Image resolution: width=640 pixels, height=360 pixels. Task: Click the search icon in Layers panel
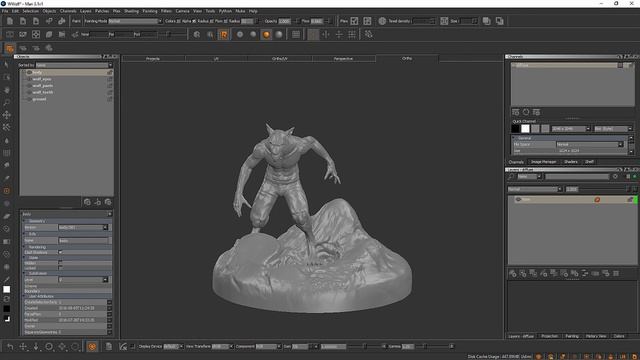(x=511, y=177)
